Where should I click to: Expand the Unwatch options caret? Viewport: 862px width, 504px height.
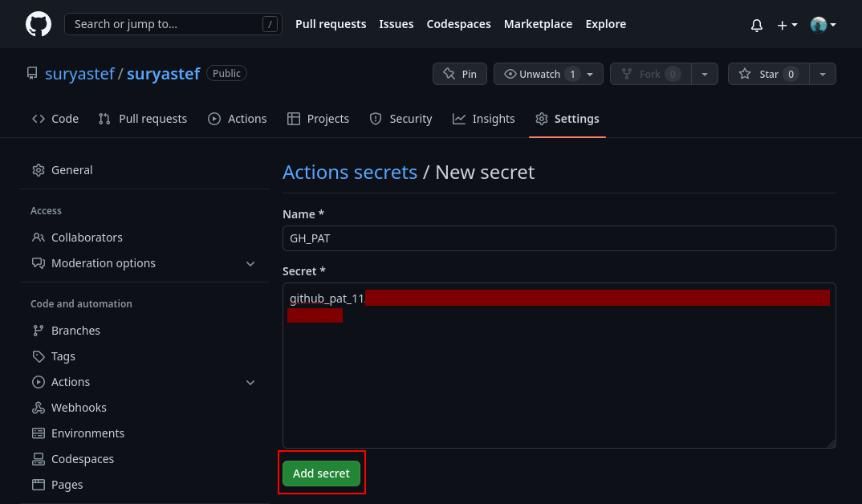click(590, 74)
